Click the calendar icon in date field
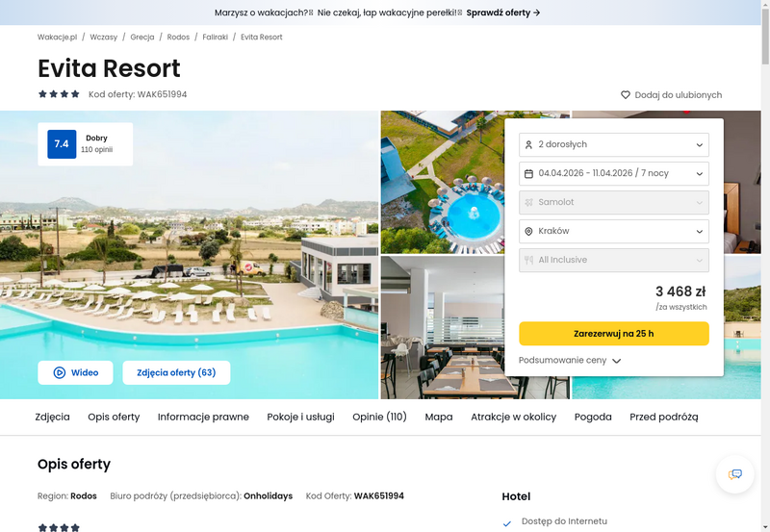The height and width of the screenshot is (532, 770). [528, 174]
